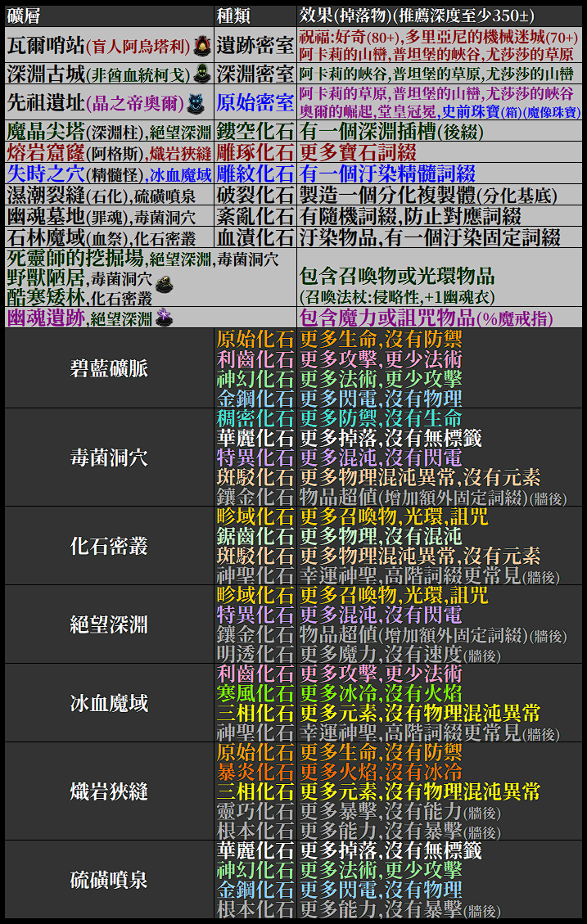The image size is (587, 924).
Task: Click the effect text 更多防禦,沒有生命
Action: point(381,418)
